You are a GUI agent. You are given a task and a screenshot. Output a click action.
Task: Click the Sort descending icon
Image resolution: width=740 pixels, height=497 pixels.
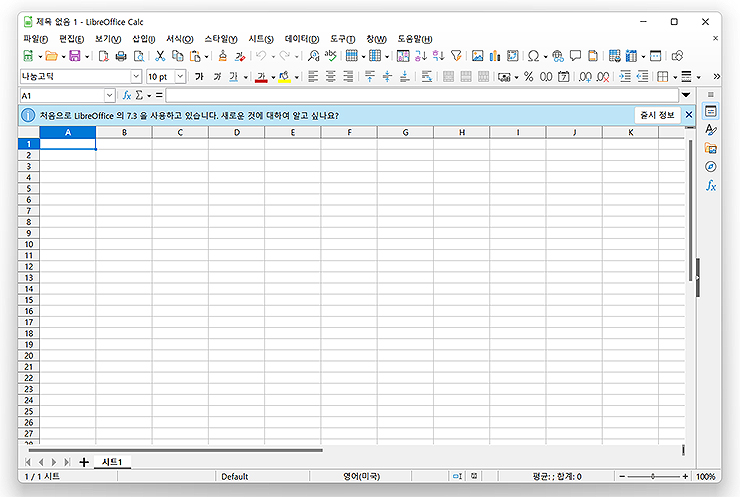click(438, 56)
